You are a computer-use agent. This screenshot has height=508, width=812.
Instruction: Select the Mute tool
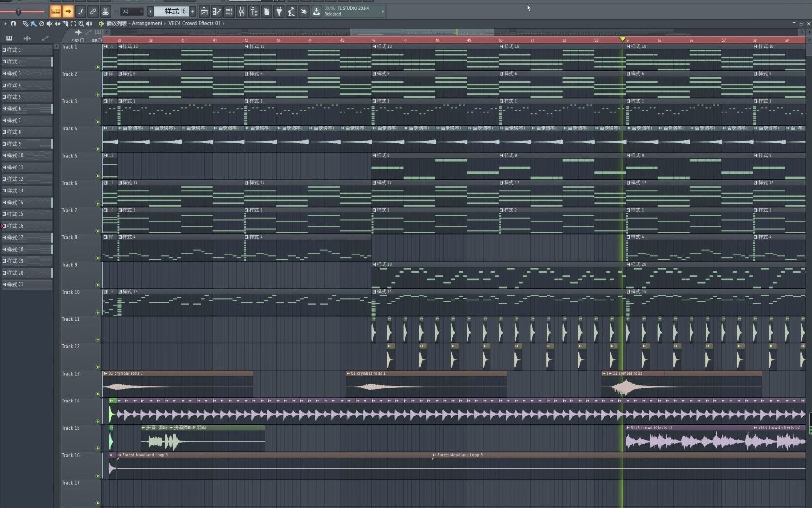(x=49, y=23)
